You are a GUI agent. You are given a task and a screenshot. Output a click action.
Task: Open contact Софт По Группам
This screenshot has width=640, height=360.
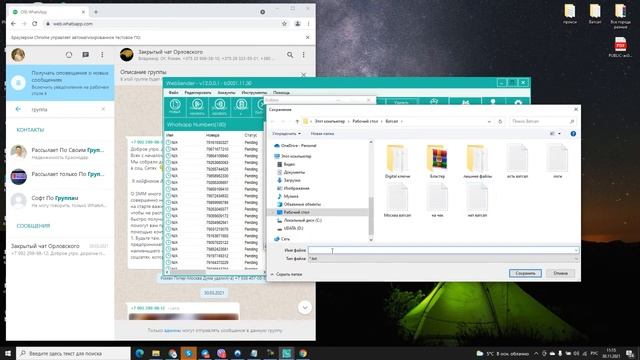(x=60, y=201)
